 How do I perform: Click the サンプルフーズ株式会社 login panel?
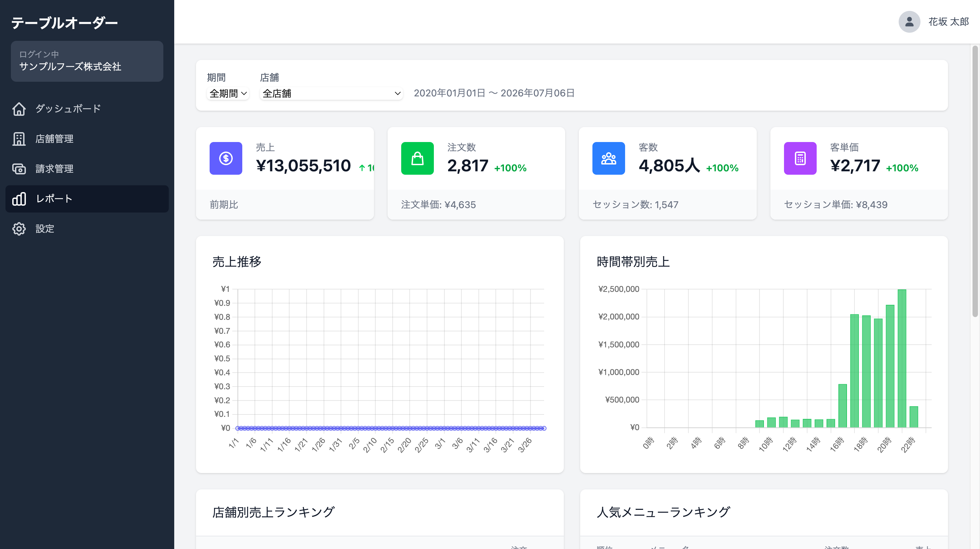coord(87,61)
